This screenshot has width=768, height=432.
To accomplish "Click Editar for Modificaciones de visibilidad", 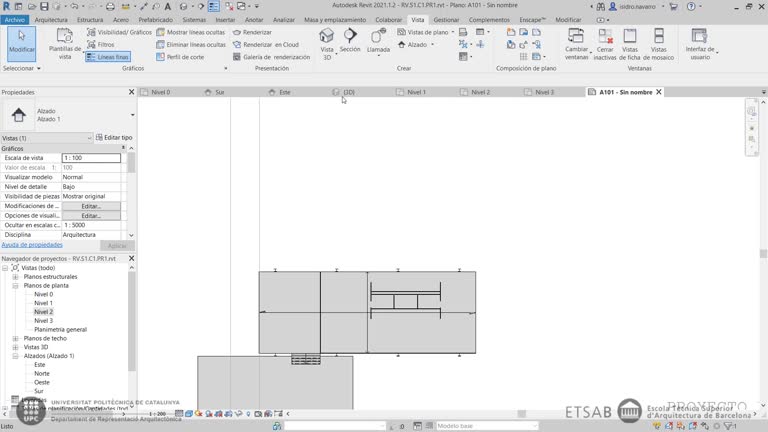I will click(x=91, y=206).
